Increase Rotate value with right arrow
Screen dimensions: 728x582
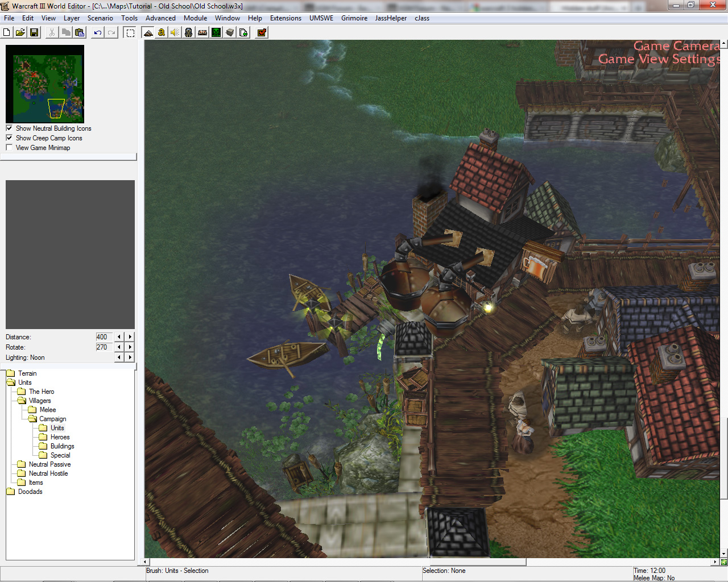(x=130, y=347)
